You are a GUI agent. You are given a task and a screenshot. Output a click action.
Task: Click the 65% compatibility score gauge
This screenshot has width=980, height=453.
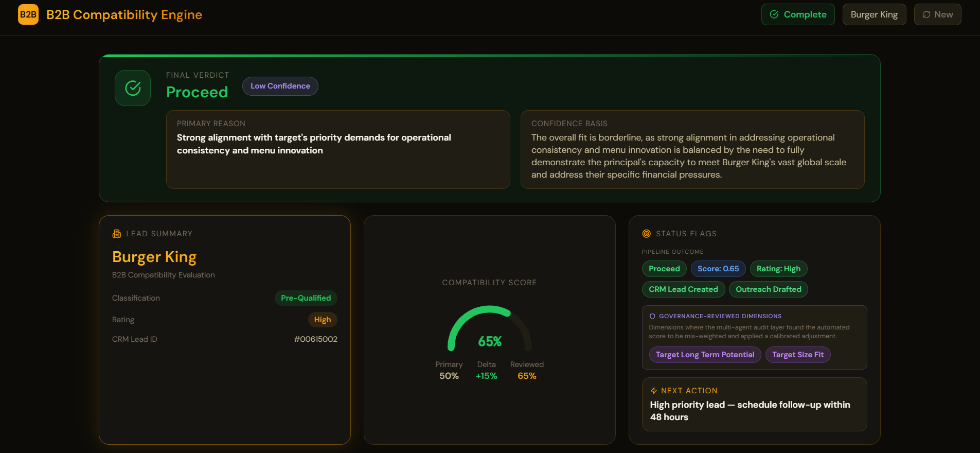[490, 329]
